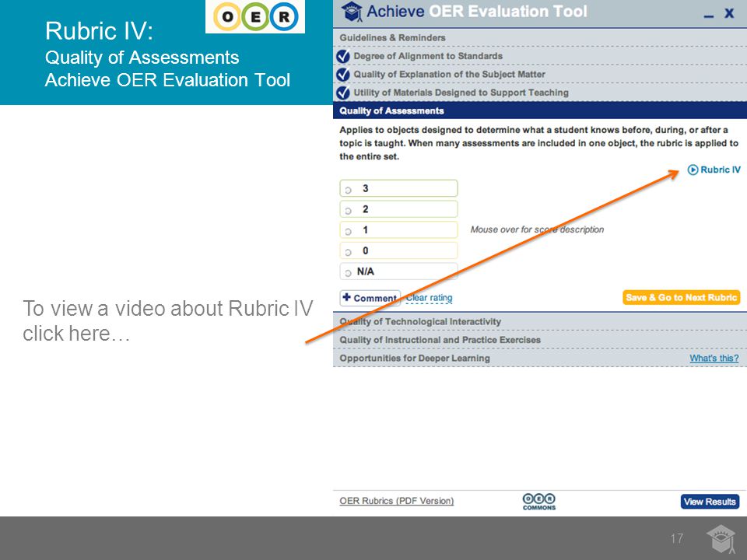Click the slide number 17
The height and width of the screenshot is (560, 747).
(676, 538)
